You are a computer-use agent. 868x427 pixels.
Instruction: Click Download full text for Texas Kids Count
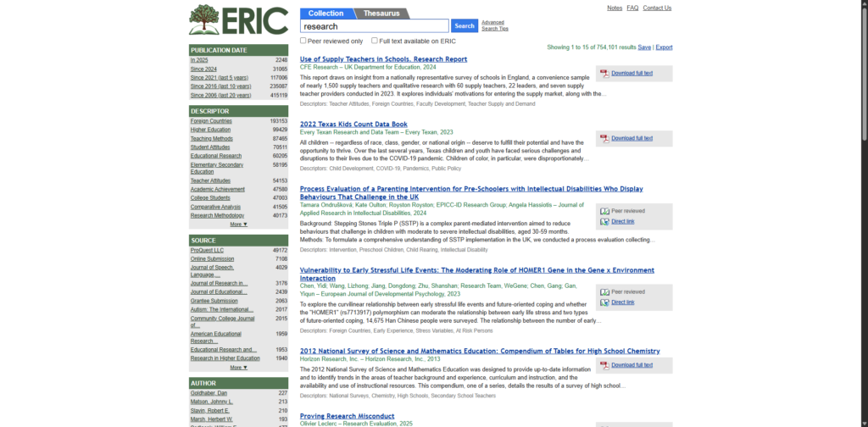coord(632,138)
